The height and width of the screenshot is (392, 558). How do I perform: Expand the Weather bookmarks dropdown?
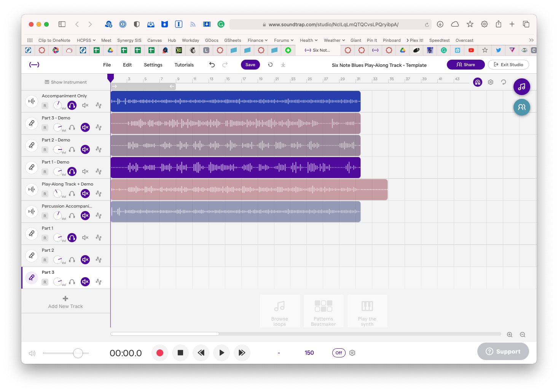(x=334, y=40)
